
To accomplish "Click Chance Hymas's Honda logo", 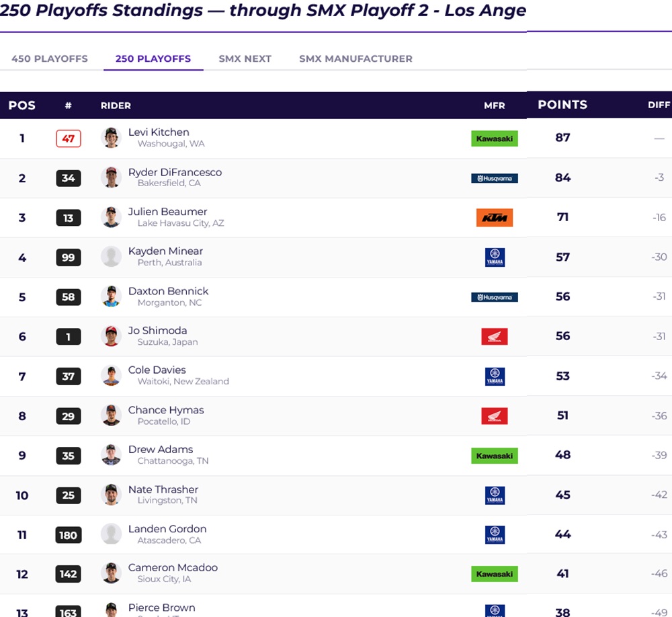I will [494, 416].
